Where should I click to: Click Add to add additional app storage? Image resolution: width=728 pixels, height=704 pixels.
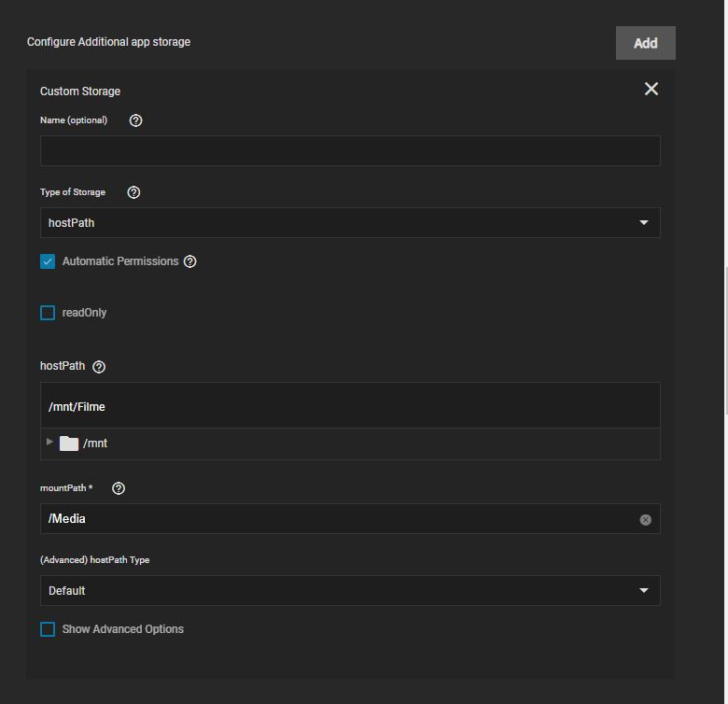645,43
